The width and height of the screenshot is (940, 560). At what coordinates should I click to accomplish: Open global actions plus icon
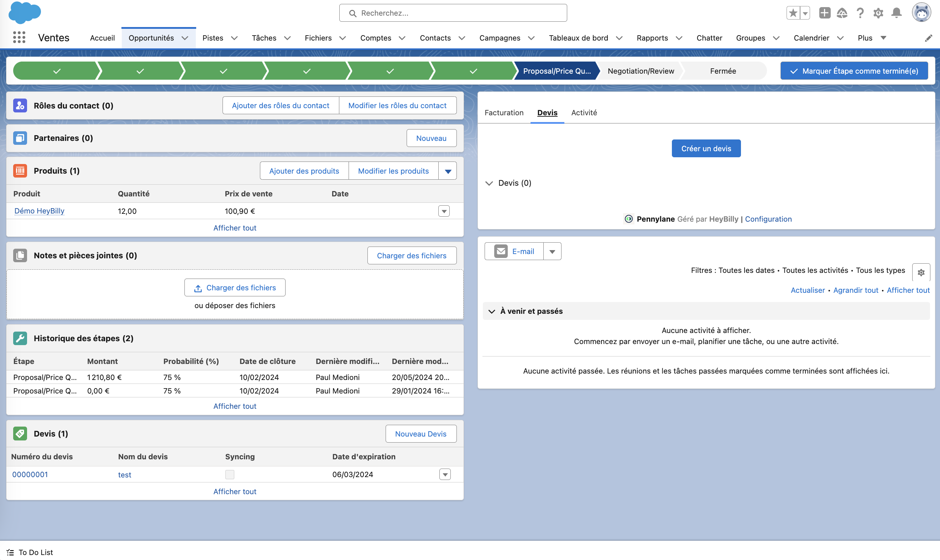(824, 13)
